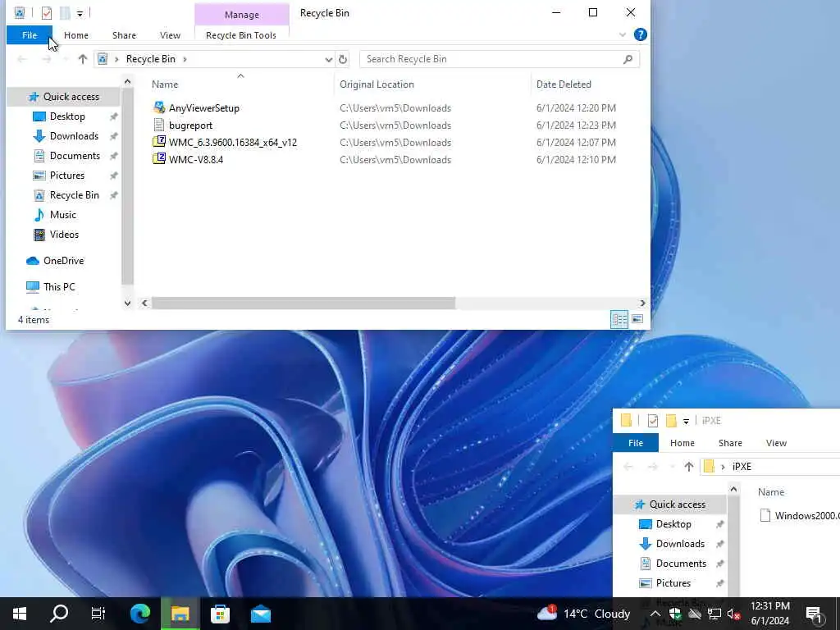Open Microsoft Store from taskbar

coord(220,614)
